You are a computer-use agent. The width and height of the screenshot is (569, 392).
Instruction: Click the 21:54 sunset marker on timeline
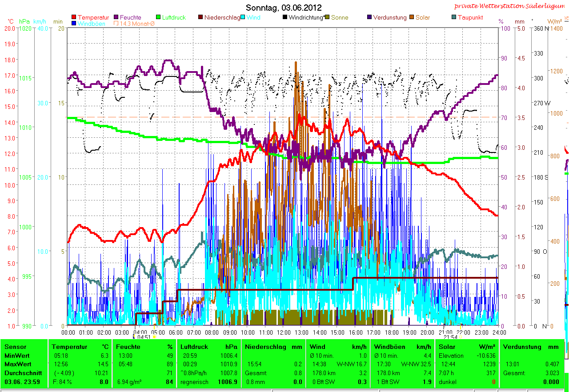[450, 337]
